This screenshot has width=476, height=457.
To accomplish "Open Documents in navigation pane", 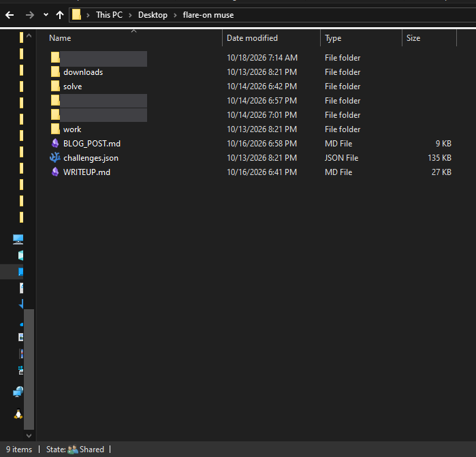I will coord(21,288).
